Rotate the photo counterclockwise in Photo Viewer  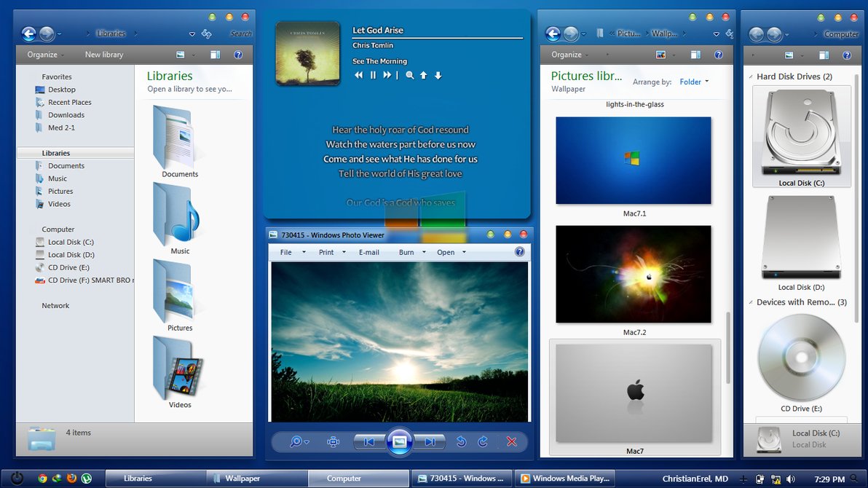pos(461,441)
